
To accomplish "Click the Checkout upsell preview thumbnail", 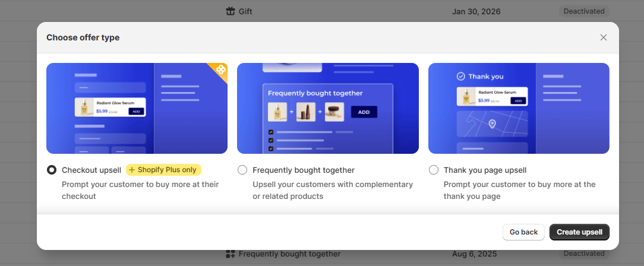I will click(x=137, y=108).
